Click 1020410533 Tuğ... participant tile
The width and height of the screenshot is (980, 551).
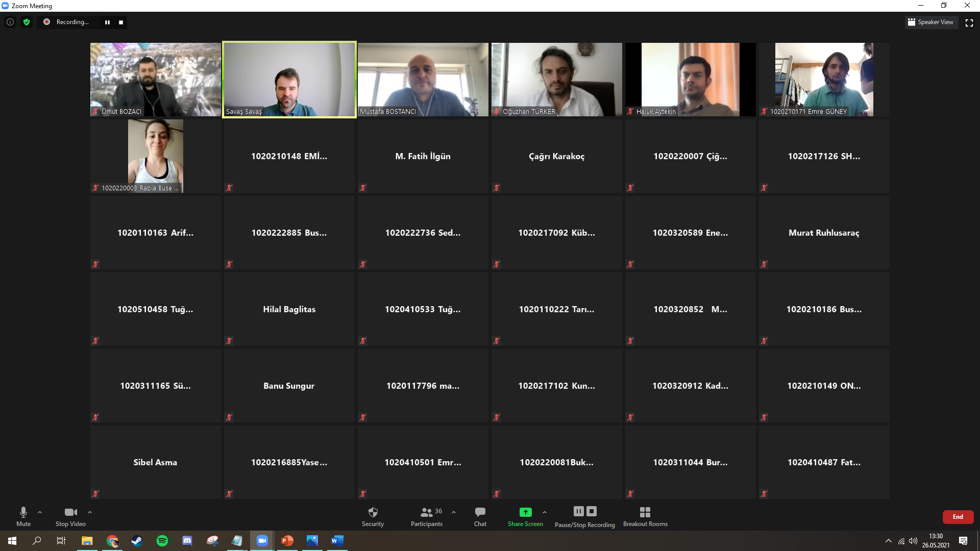tap(423, 309)
